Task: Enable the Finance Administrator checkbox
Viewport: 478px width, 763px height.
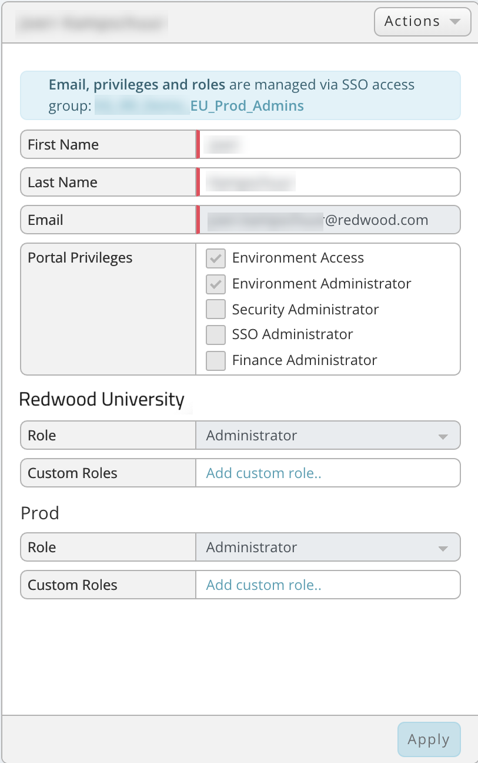Action: coord(216,360)
